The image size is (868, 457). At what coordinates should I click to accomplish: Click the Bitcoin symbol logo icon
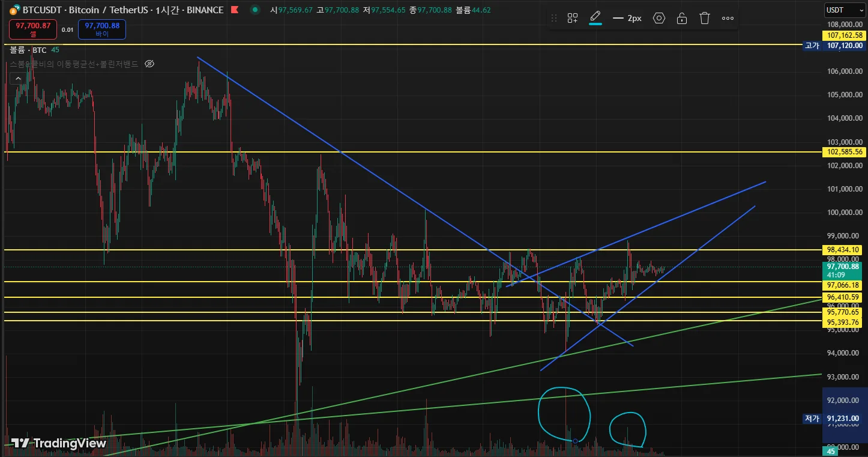tap(14, 10)
